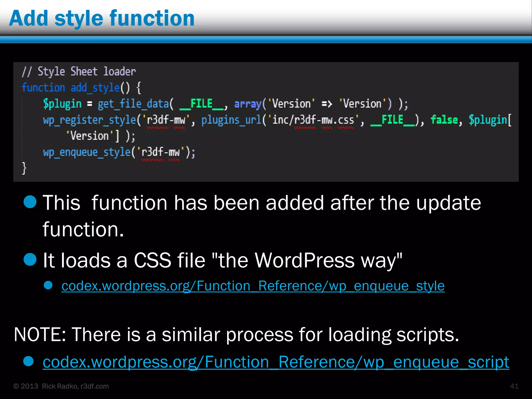This screenshot has height=399, width=532.
Task: Click the closing brace of add_style
Action: click(24, 168)
